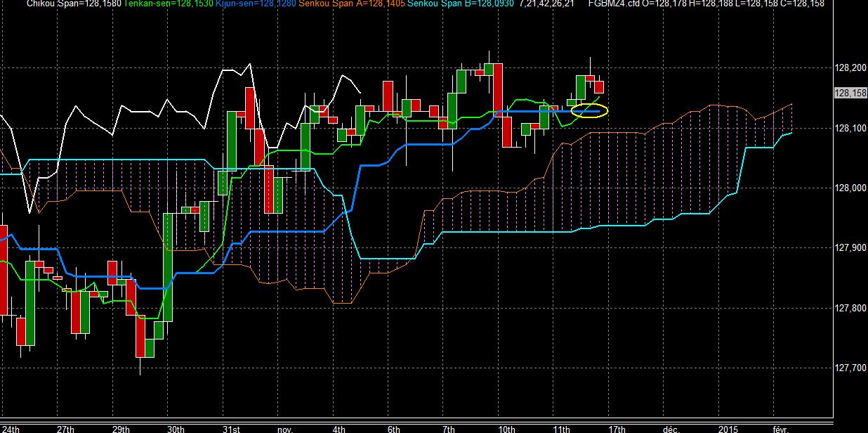The image size is (868, 433).
Task: Click the févr. date axis label
Action: pyautogui.click(x=781, y=429)
